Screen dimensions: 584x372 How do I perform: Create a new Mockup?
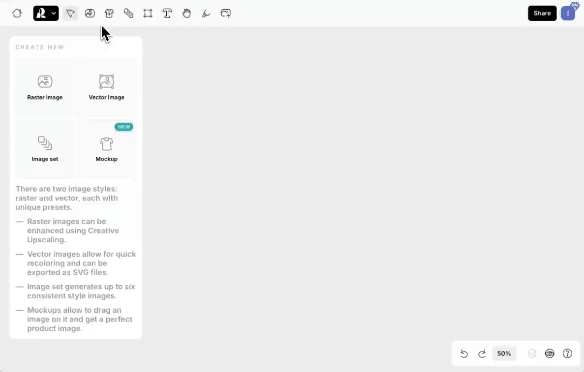pyautogui.click(x=107, y=149)
